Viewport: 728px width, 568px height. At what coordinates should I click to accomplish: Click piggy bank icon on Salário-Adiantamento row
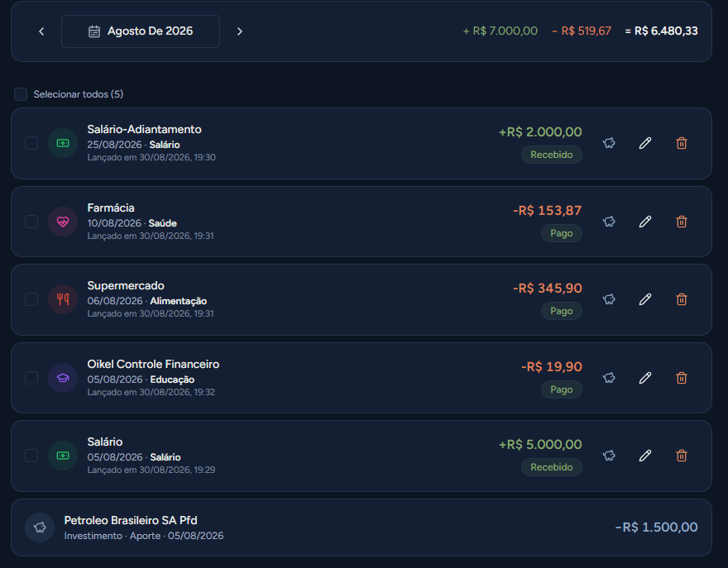pos(609,143)
